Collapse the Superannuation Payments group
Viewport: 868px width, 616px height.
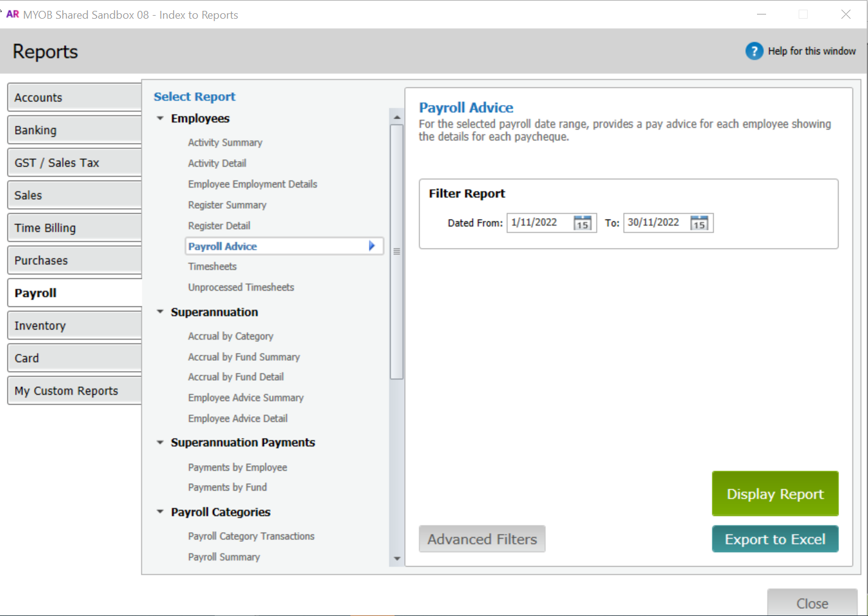[x=160, y=442]
